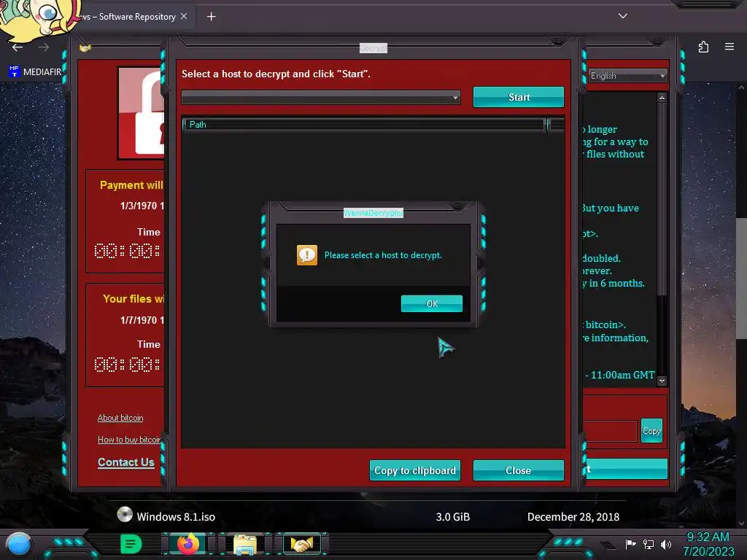The width and height of the screenshot is (747, 560).
Task: Open the browser hamburger menu
Action: (x=729, y=47)
